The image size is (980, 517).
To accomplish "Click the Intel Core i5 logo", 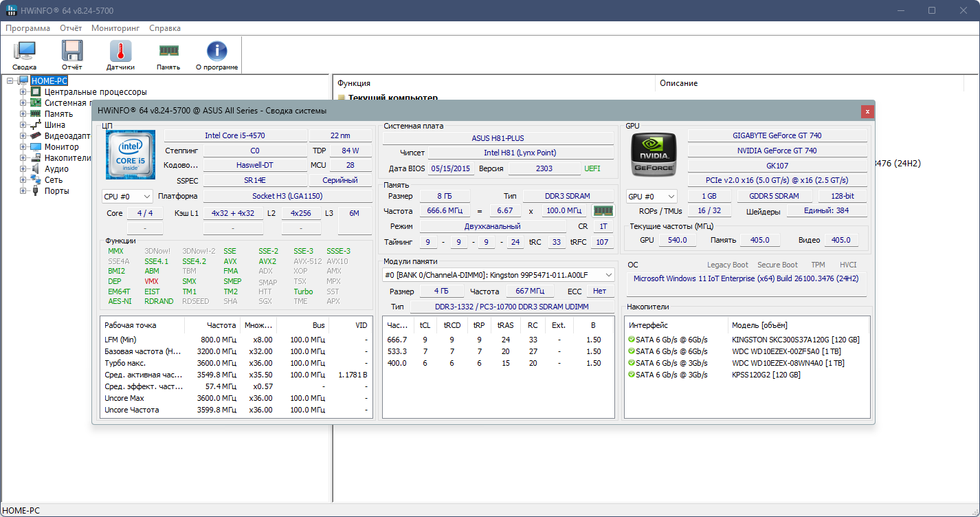I will pos(131,155).
